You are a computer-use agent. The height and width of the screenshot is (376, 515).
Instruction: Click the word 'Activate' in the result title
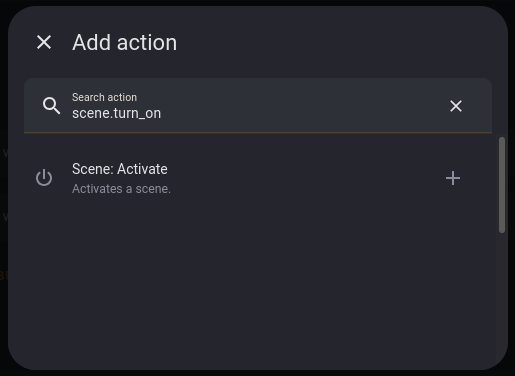pyautogui.click(x=142, y=169)
